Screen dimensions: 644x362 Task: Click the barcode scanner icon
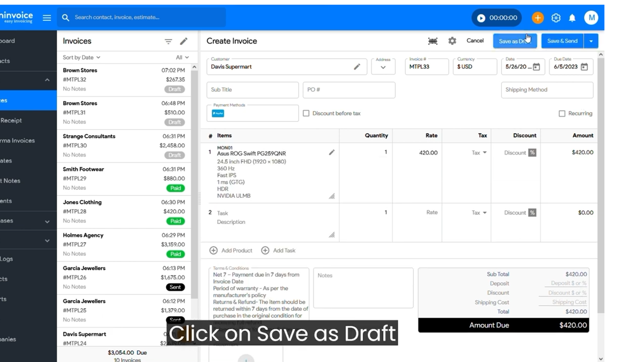click(433, 41)
